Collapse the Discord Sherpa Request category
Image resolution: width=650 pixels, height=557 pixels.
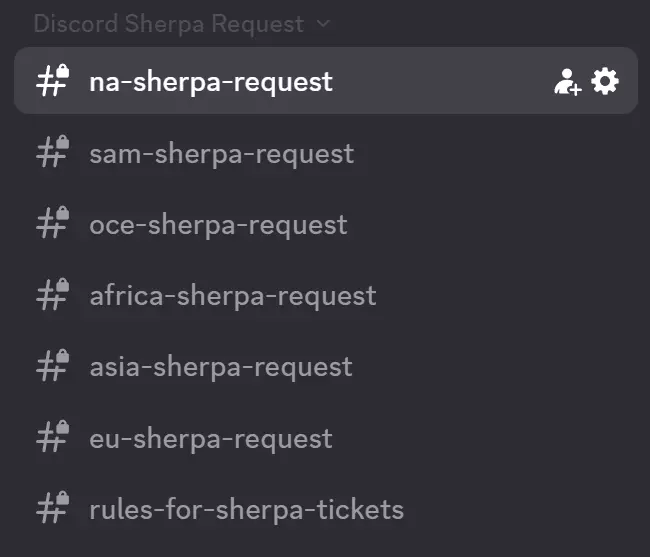(168, 23)
